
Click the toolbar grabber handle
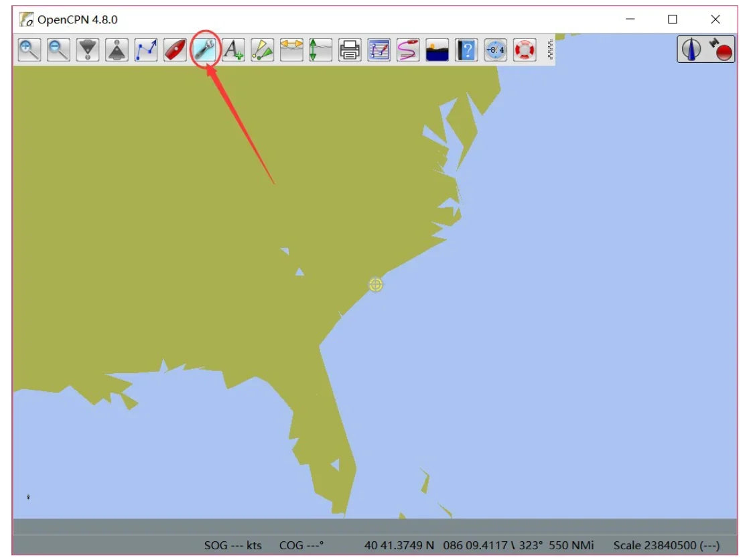click(x=550, y=50)
